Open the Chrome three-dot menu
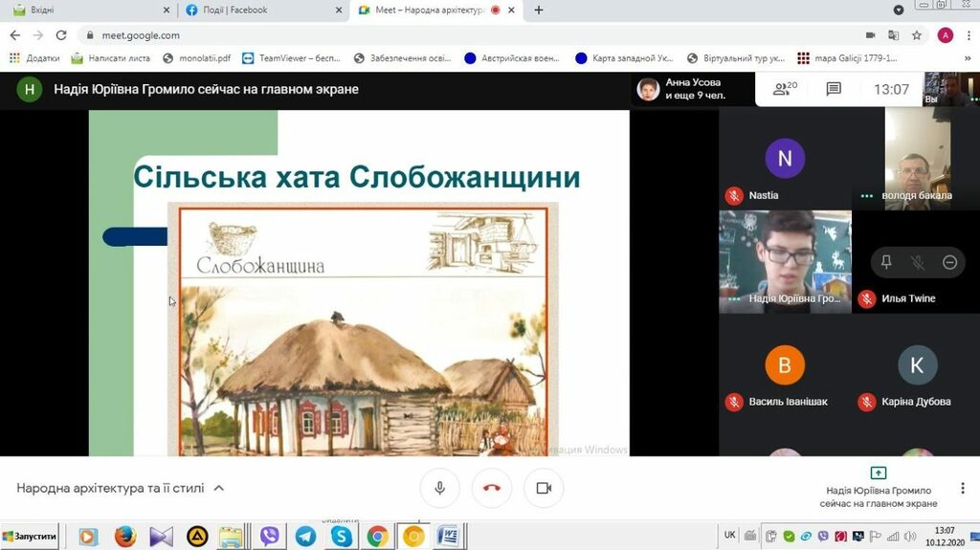The width and height of the screenshot is (980, 550). (x=968, y=35)
